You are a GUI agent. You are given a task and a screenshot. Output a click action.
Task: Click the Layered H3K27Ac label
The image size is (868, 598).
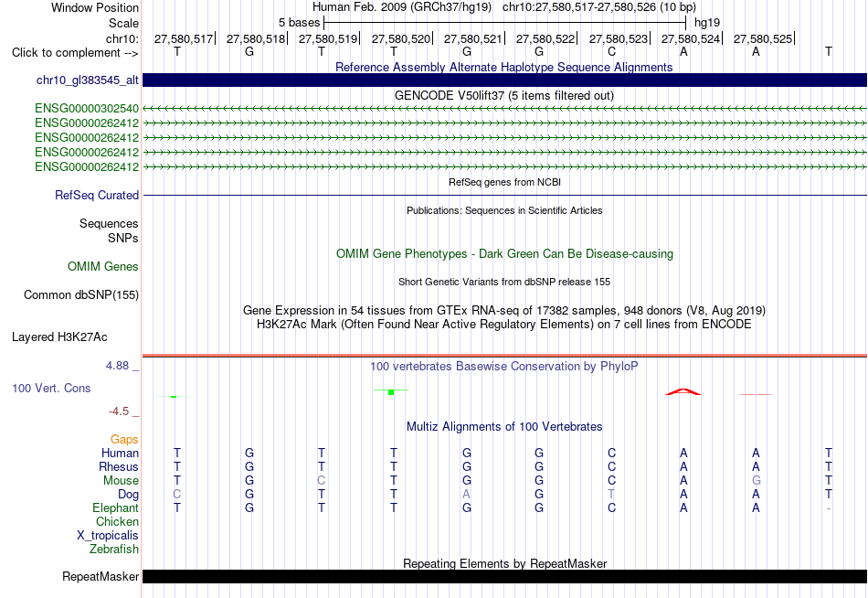click(59, 337)
